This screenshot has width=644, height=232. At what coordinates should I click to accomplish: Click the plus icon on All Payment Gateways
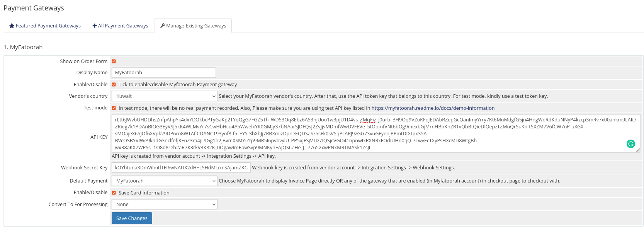click(x=95, y=26)
